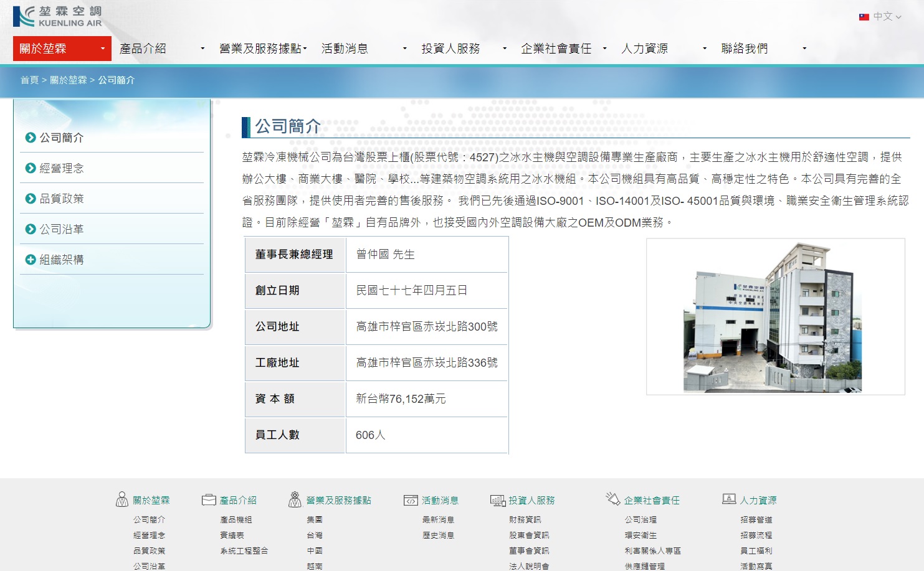924x571 pixels.
Task: Open 品質政策 in the left sidebar
Action: tap(61, 199)
